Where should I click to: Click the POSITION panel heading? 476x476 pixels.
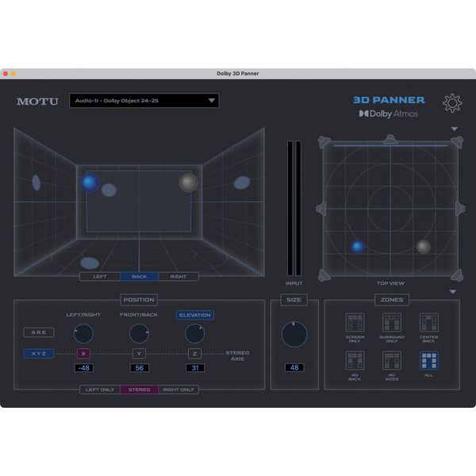[139, 300]
